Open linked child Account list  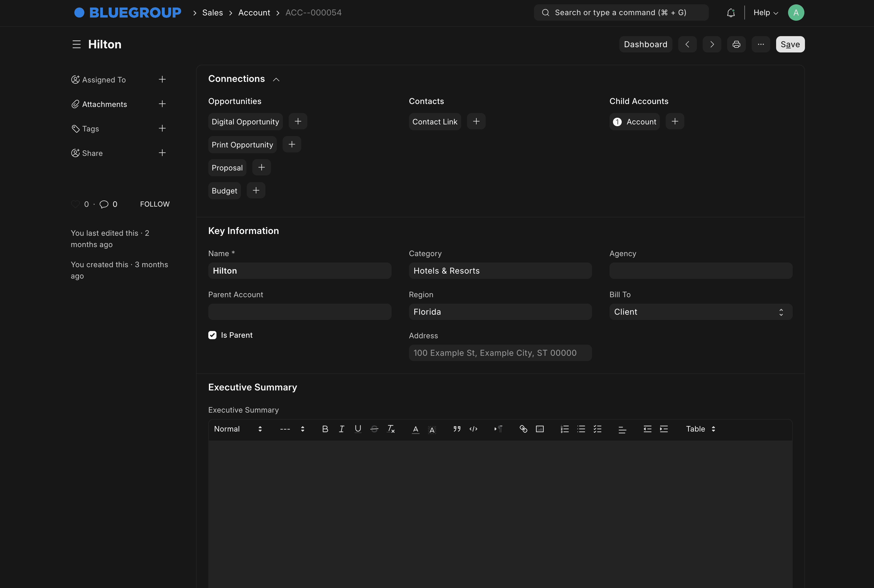635,122
